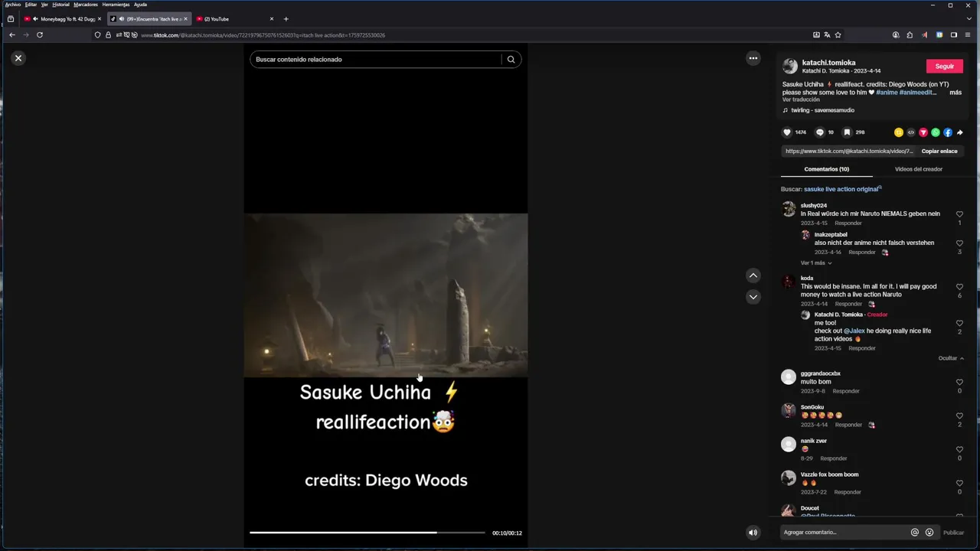Mute the video with the speaker icon
Screen dimensions: 980x551
(753, 533)
